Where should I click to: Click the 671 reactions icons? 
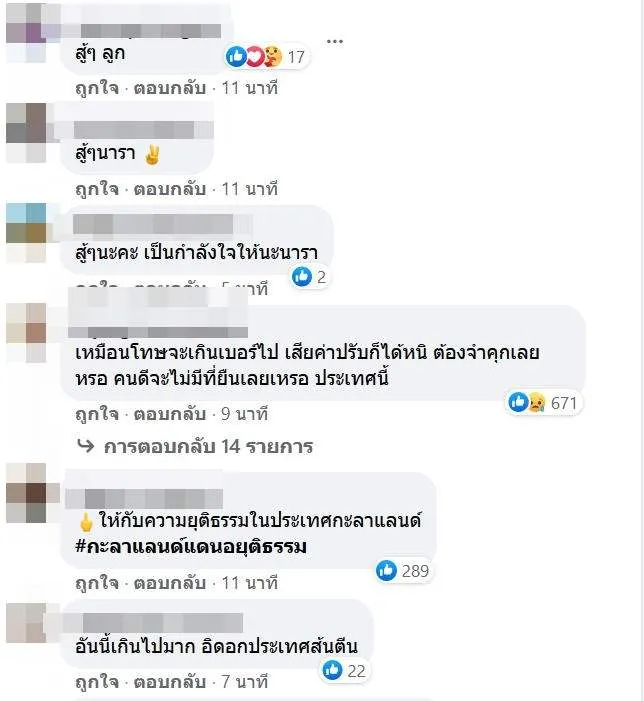(527, 402)
